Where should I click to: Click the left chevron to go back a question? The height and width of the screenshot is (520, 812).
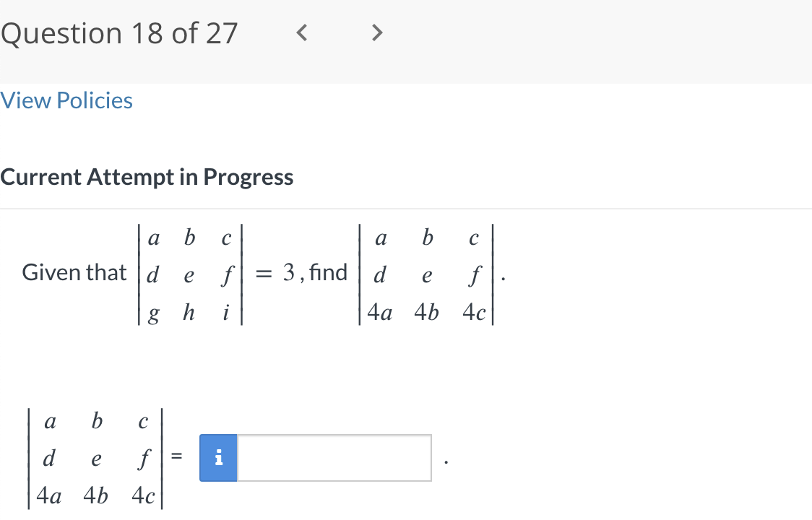click(301, 32)
